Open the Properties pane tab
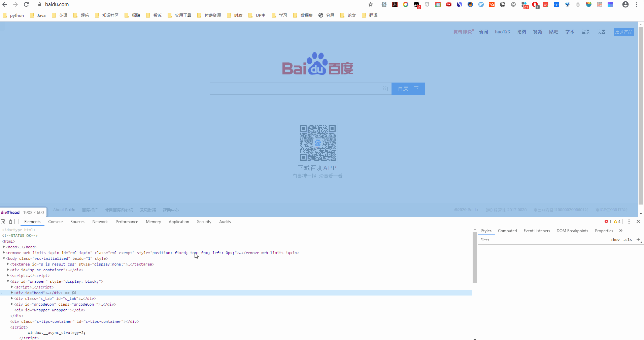The height and width of the screenshot is (340, 644). 604,231
